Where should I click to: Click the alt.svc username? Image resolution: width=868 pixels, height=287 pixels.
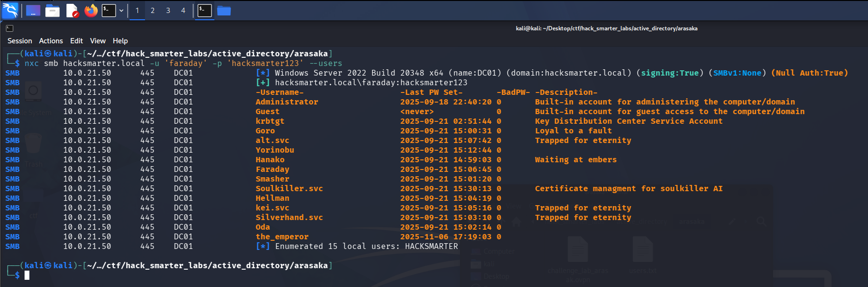272,140
